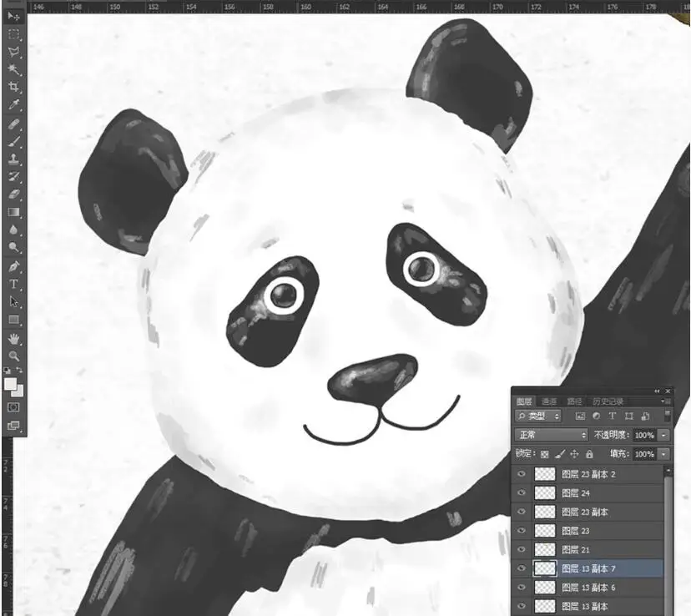This screenshot has width=691, height=616.
Task: Select layer name 图层 23 副本 2
Action: (588, 475)
